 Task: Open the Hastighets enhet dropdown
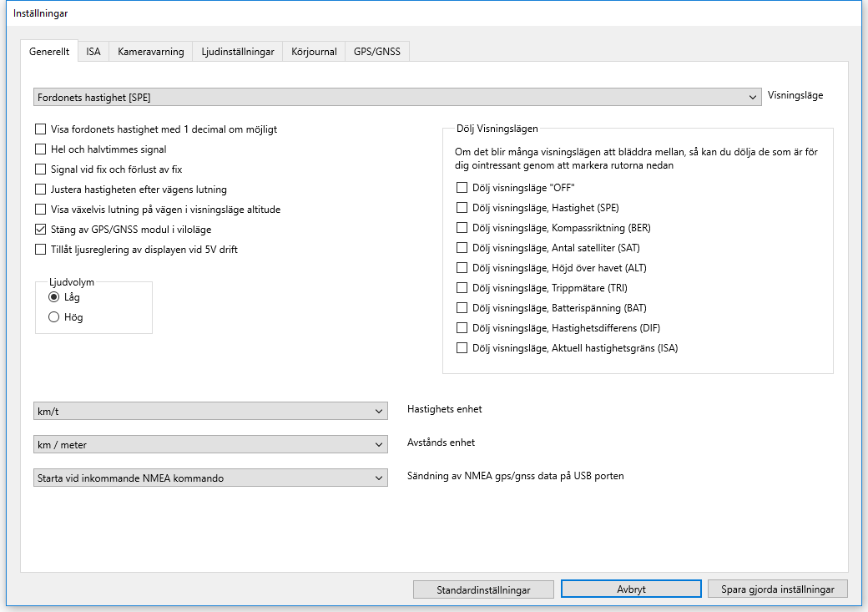coord(210,411)
